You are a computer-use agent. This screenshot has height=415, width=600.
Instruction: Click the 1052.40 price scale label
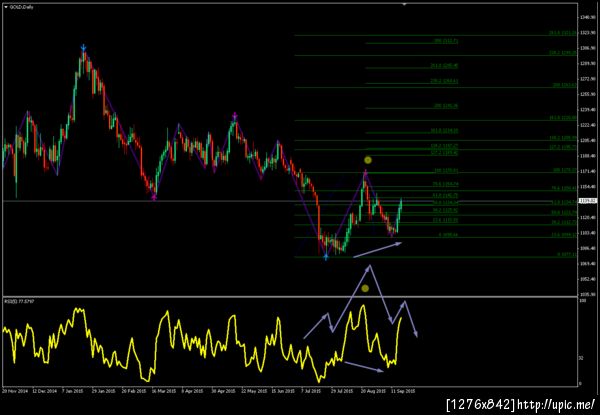(586, 279)
